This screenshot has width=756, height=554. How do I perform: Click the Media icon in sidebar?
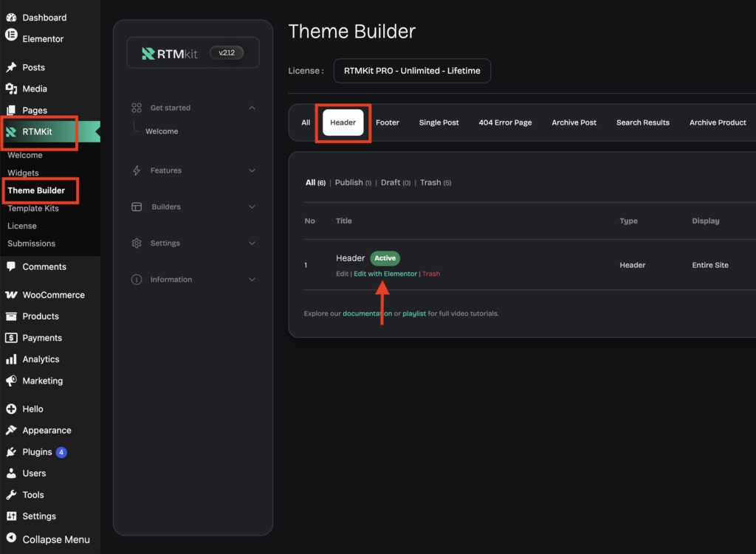[x=11, y=89]
